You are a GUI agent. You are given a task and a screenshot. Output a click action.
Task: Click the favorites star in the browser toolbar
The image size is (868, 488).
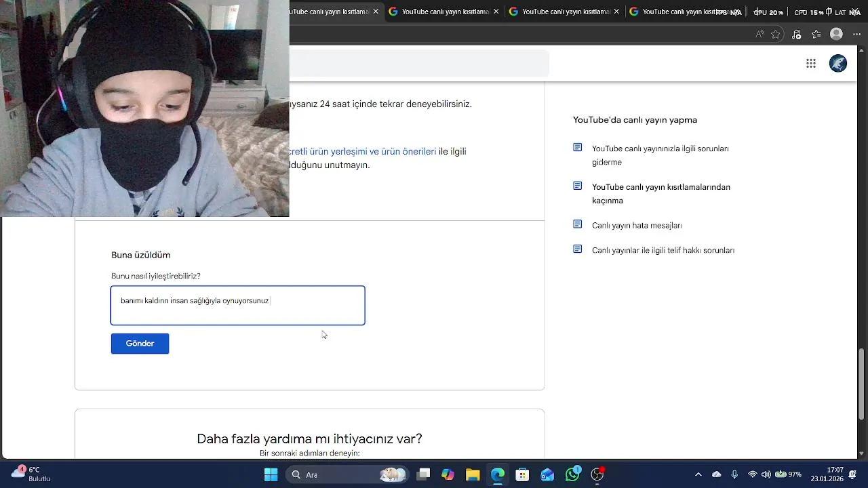click(775, 34)
